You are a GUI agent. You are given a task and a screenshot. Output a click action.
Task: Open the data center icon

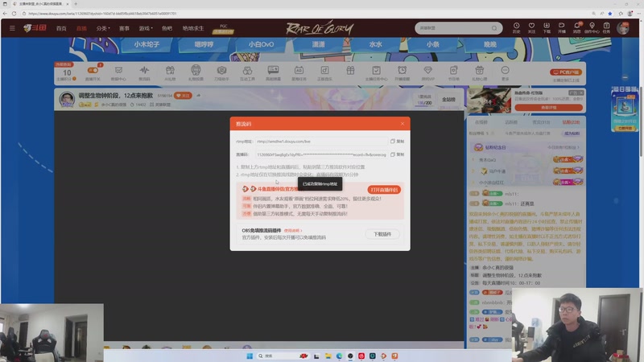[118, 72]
